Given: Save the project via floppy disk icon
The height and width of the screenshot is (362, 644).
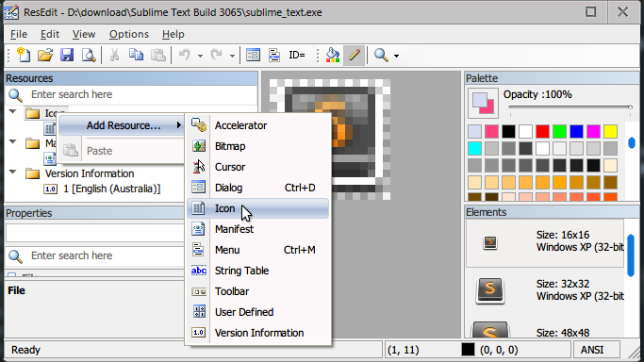Looking at the screenshot, I should pos(67,55).
